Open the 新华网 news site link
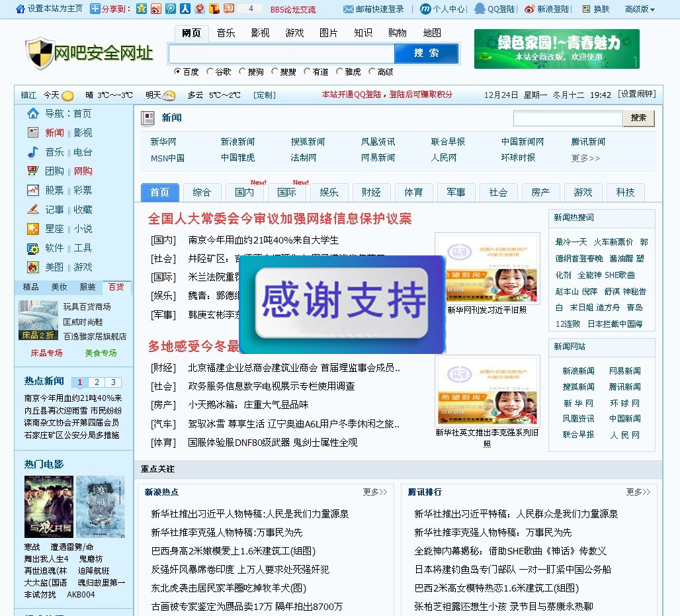The height and width of the screenshot is (616, 680). [163, 142]
